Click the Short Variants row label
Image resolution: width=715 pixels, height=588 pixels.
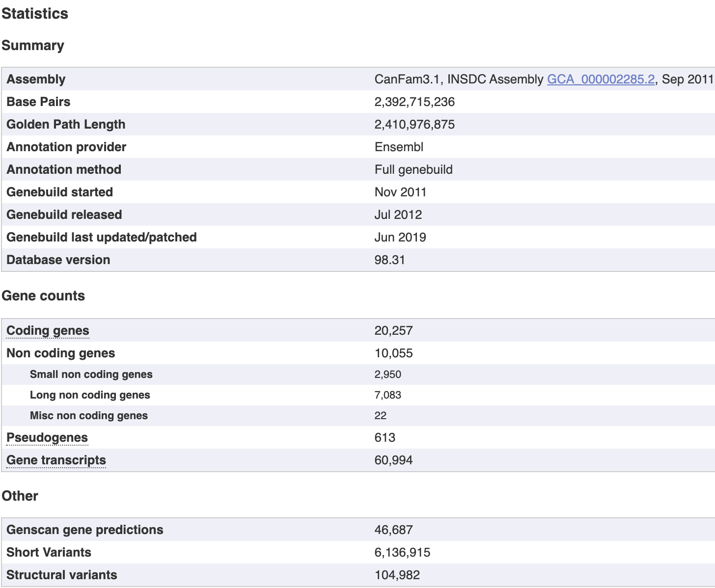click(x=49, y=552)
